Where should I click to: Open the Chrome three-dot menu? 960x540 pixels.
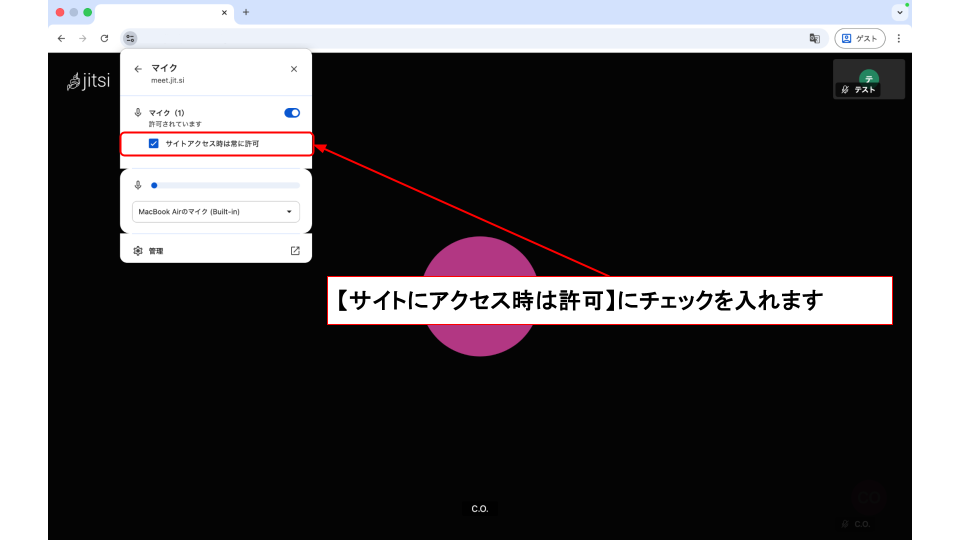point(898,38)
